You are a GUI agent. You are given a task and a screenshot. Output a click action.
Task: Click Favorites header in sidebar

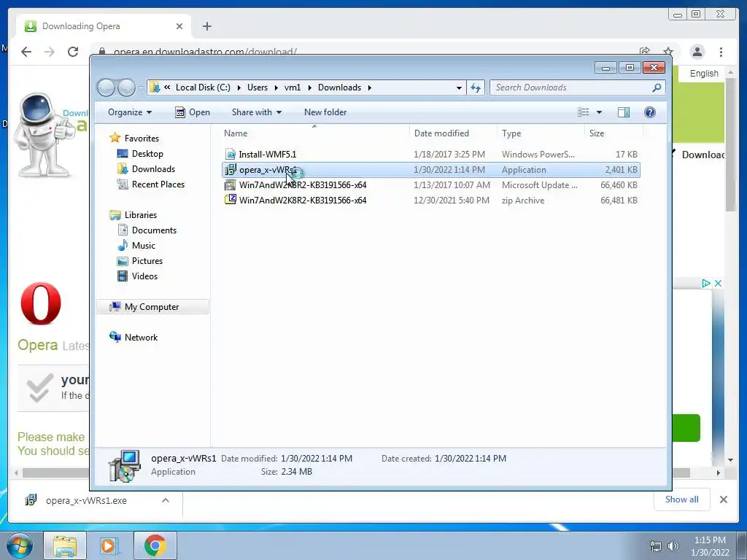click(x=142, y=139)
